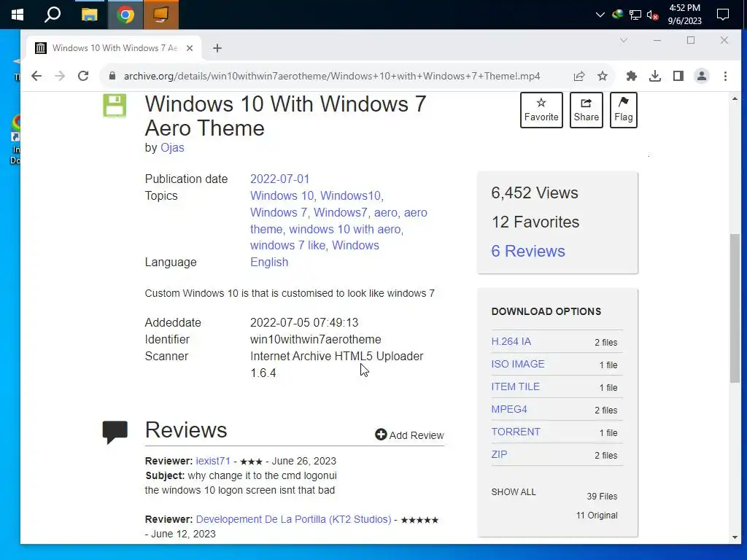This screenshot has width=747, height=560.
Task: Click the 12 Favorites text
Action: point(535,222)
